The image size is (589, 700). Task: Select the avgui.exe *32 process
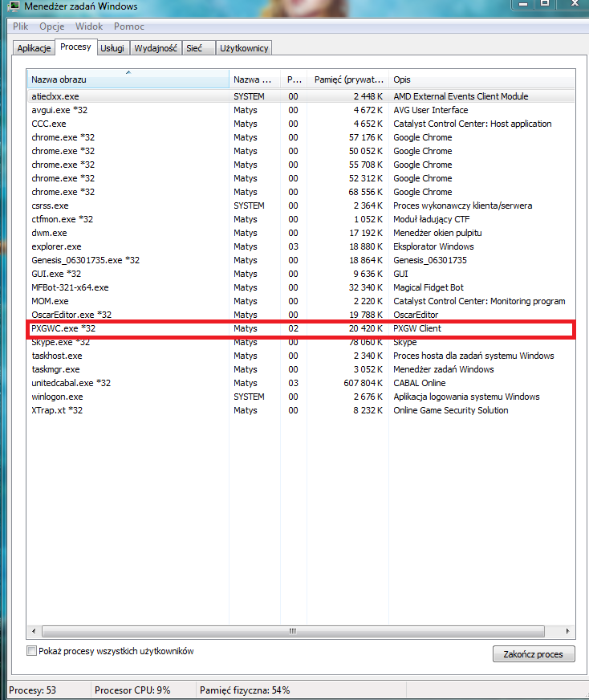pos(301,110)
